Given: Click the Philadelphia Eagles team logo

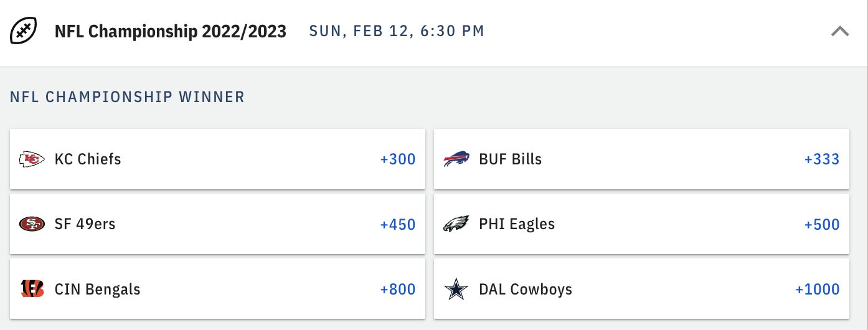Looking at the screenshot, I should (456, 224).
